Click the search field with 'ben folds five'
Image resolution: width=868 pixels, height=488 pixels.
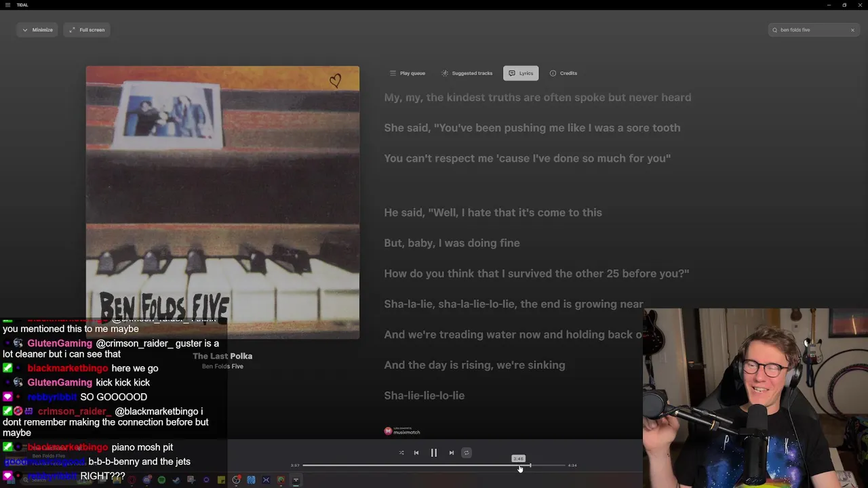(x=812, y=30)
